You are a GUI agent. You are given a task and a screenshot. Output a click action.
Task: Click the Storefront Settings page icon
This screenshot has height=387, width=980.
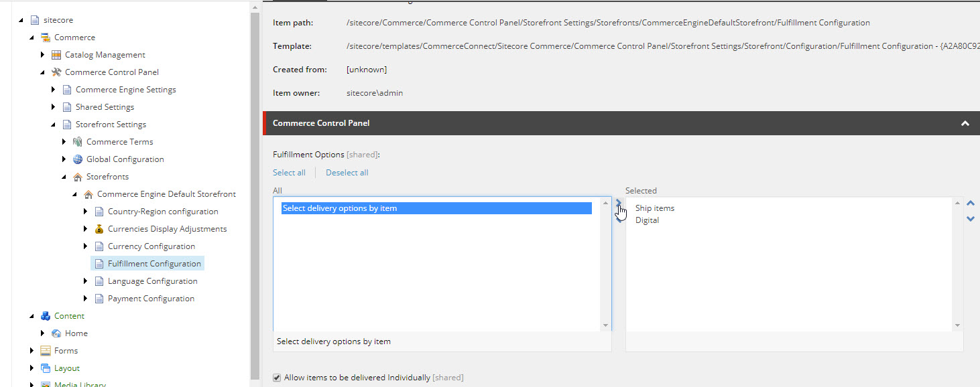tap(67, 125)
